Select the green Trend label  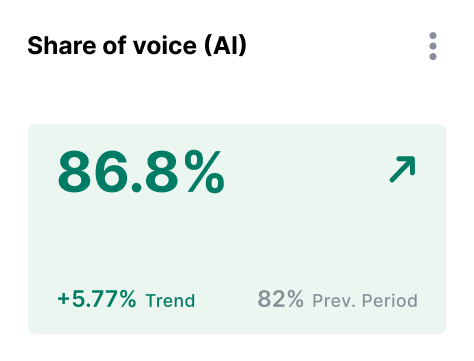coord(170,300)
